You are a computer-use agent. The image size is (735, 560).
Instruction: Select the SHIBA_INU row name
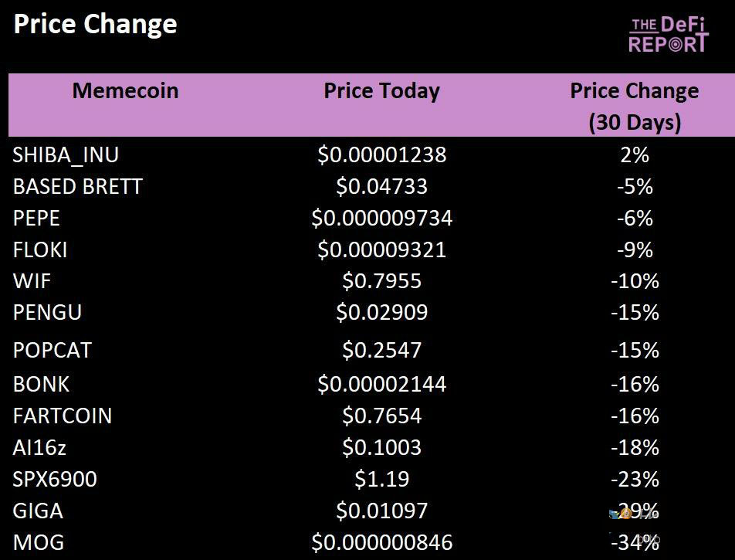click(x=66, y=155)
